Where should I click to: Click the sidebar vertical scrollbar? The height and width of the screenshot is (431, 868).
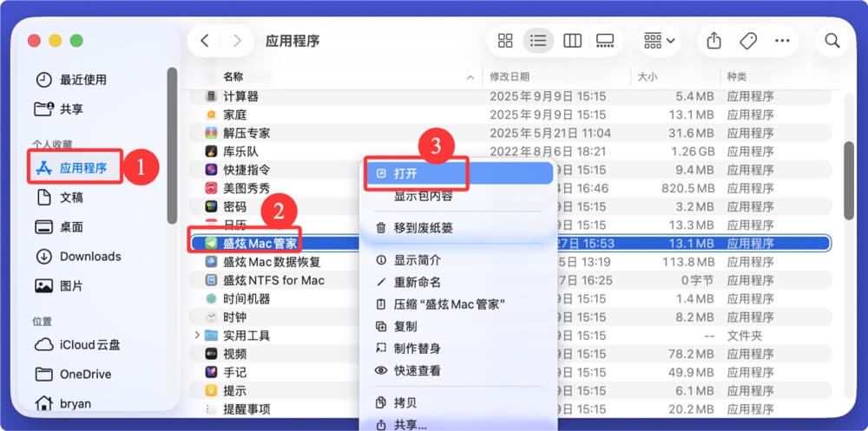coord(172,146)
